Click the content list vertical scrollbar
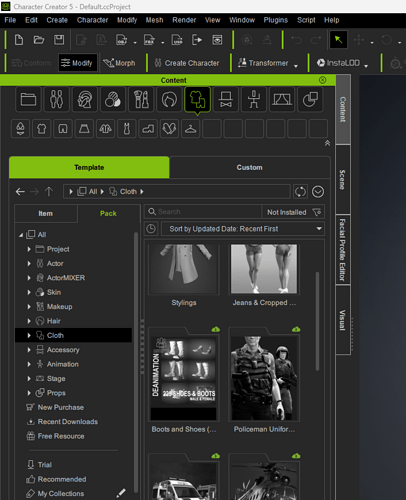The height and width of the screenshot is (500, 406). point(317,321)
